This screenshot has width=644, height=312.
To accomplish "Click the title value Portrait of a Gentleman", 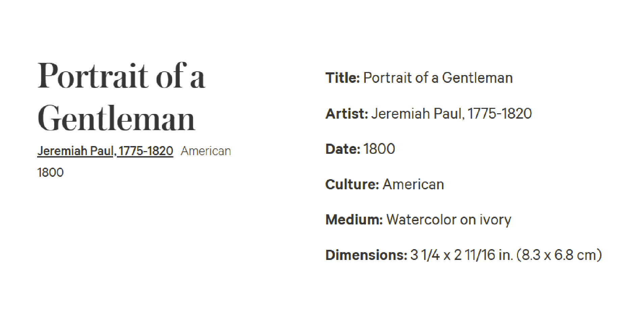I will coord(438,78).
